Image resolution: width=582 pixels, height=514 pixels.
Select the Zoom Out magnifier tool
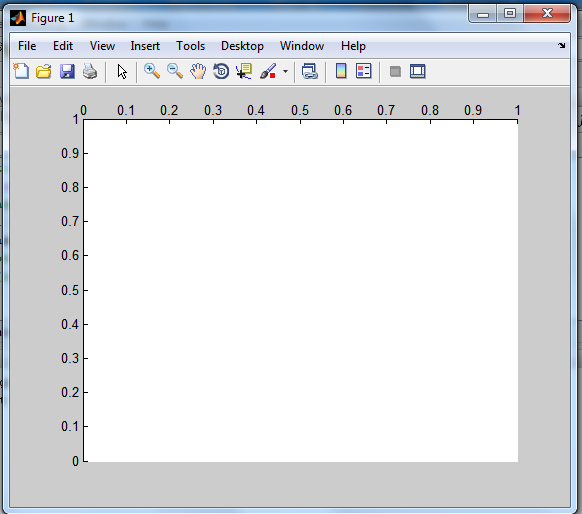click(175, 71)
